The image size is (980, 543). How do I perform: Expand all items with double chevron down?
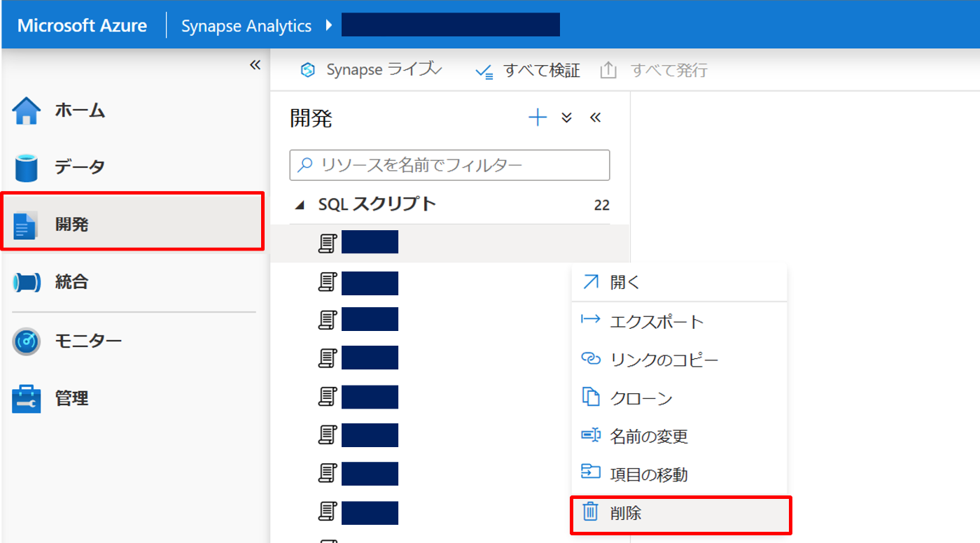[567, 118]
